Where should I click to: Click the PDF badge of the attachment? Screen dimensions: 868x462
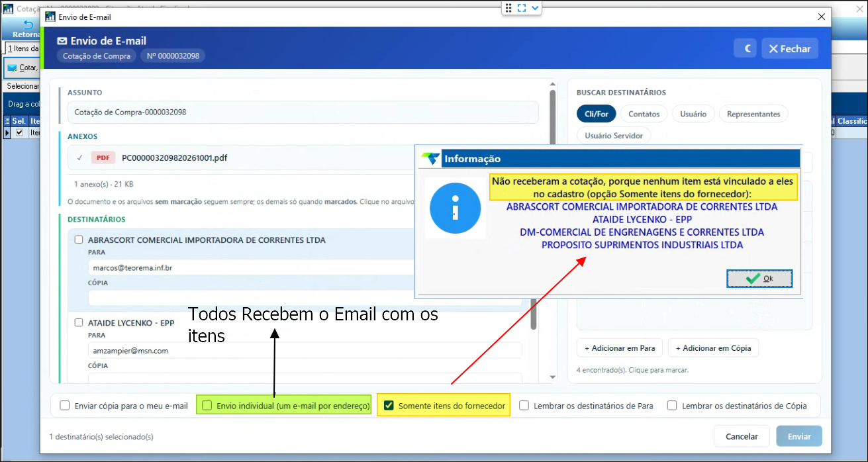pos(103,158)
